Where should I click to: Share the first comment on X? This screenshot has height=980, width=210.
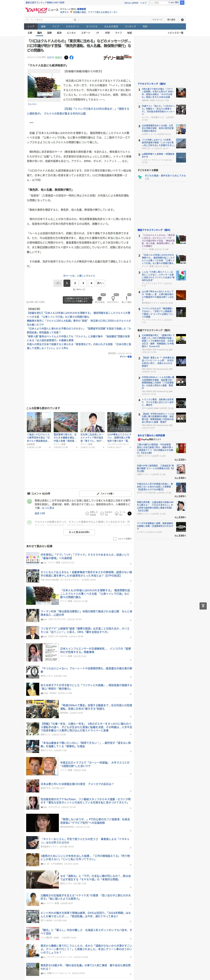click(x=130, y=514)
